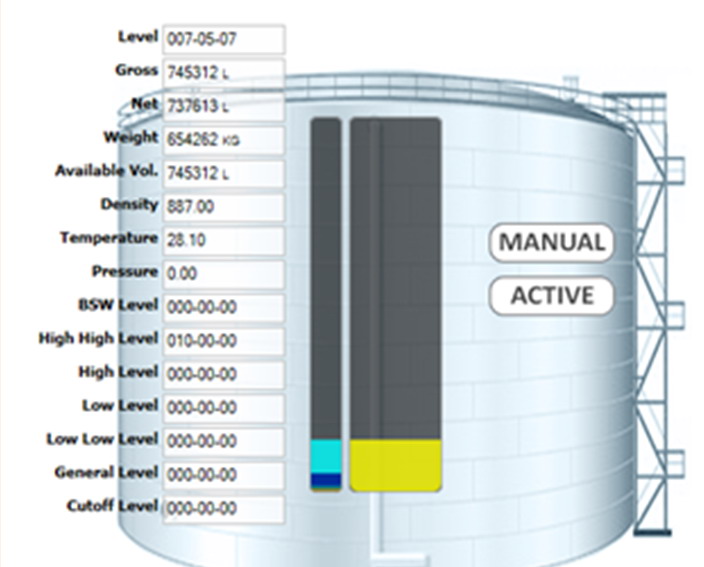Click the General Level field
The image size is (704, 567).
tap(223, 474)
